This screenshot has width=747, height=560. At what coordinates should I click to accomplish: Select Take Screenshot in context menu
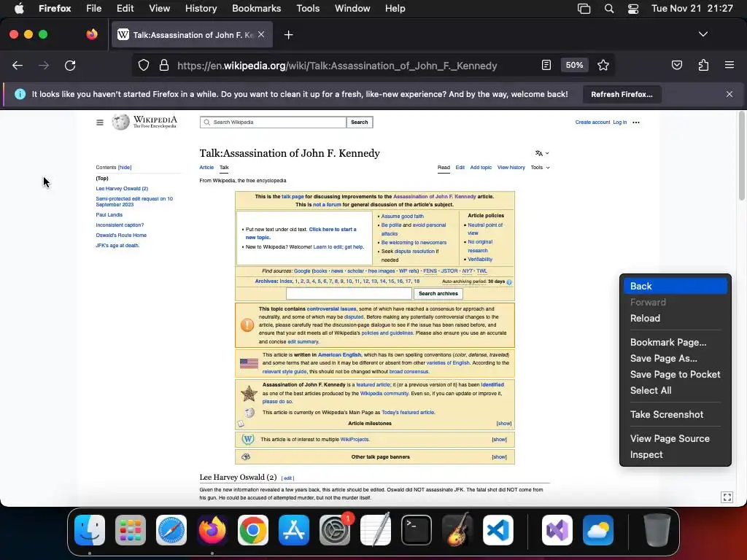[x=675, y=415]
